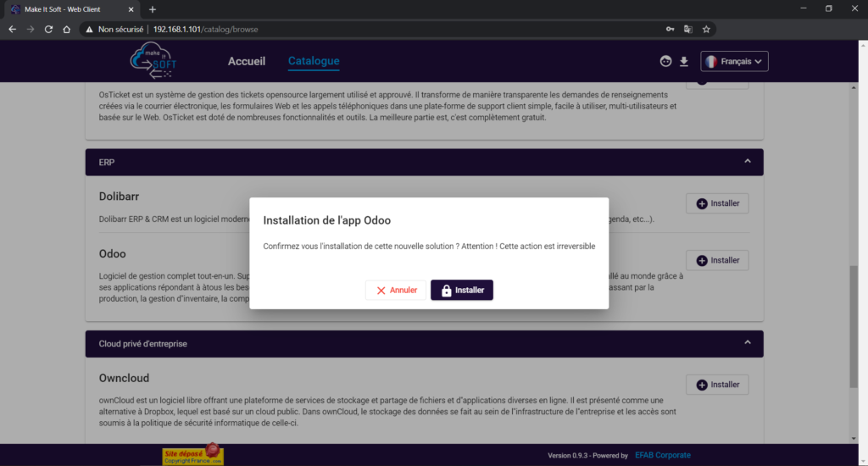Go forward in browser history

click(31, 30)
